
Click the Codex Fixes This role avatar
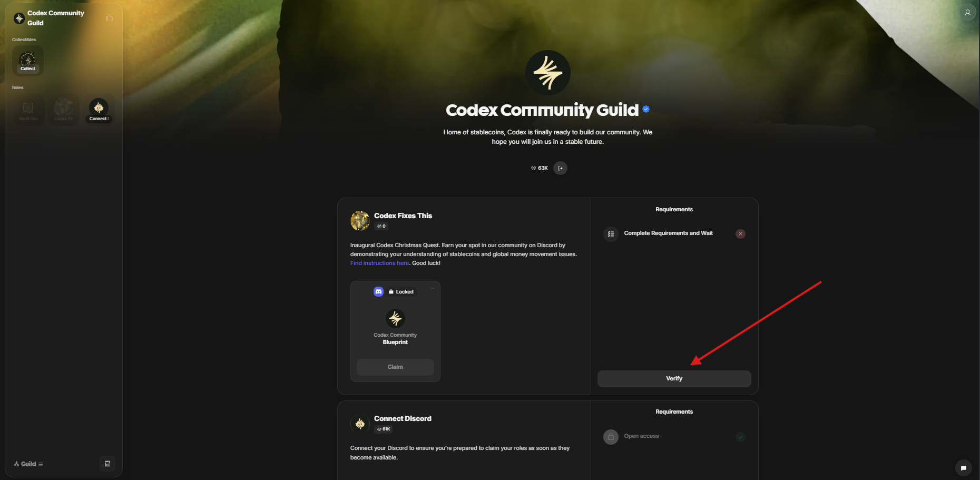360,220
